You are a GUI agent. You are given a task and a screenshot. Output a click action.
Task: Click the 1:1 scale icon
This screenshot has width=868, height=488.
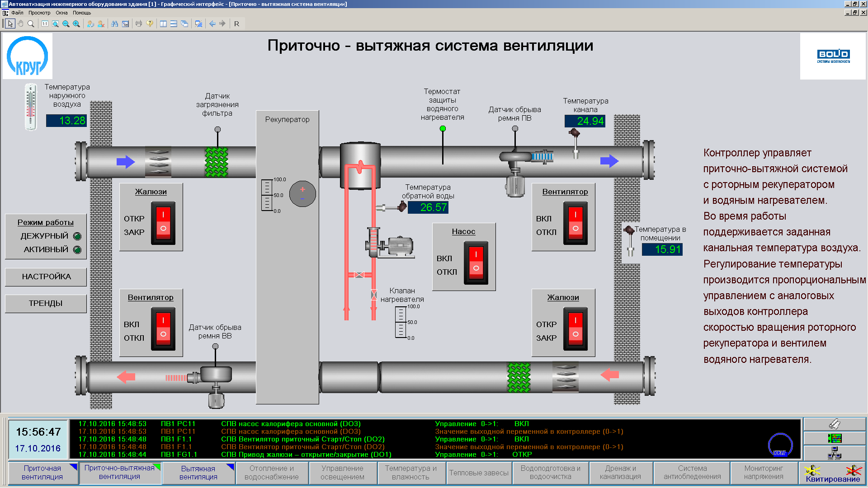tap(45, 24)
